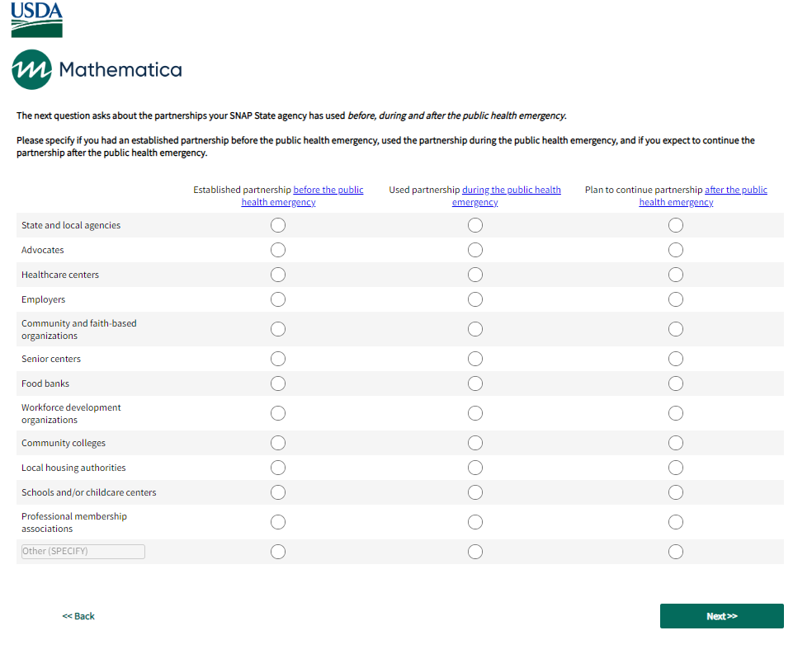Screen dimensions: 812x668
Task: Click the USDA logo icon
Action: (x=37, y=20)
